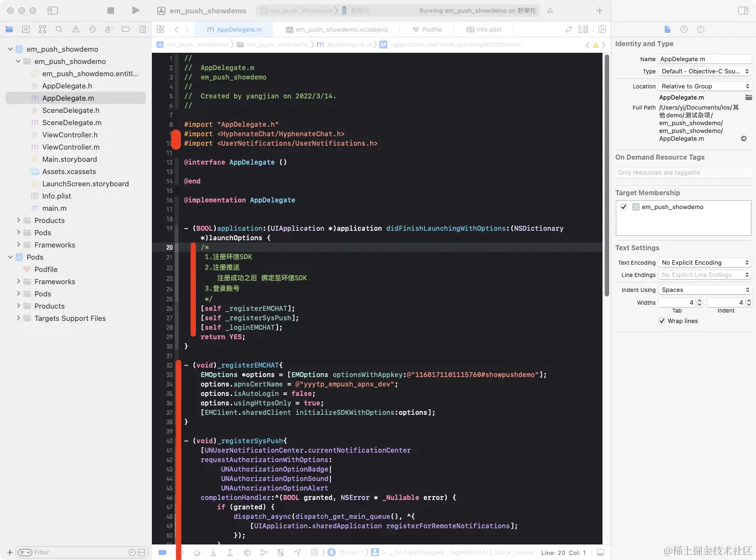Collapse the em_push_showdemo project root
The image size is (756, 560).
10,49
